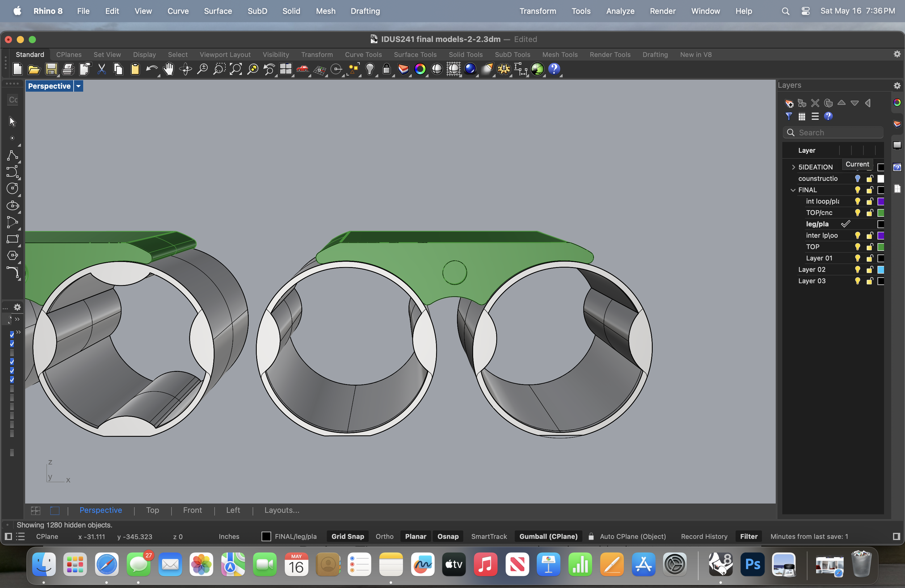Switch to the Solid Tools toolbar tab
Screen dimensions: 905x588
click(x=466, y=54)
